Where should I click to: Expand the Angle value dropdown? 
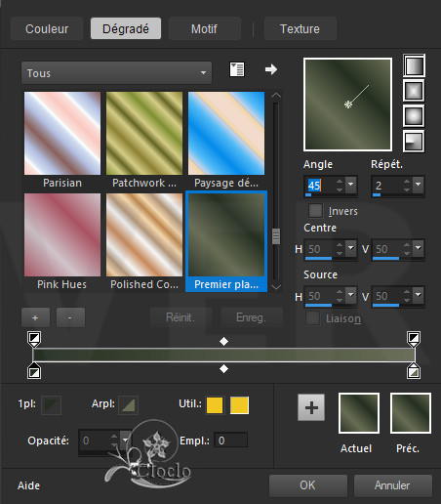click(x=350, y=186)
